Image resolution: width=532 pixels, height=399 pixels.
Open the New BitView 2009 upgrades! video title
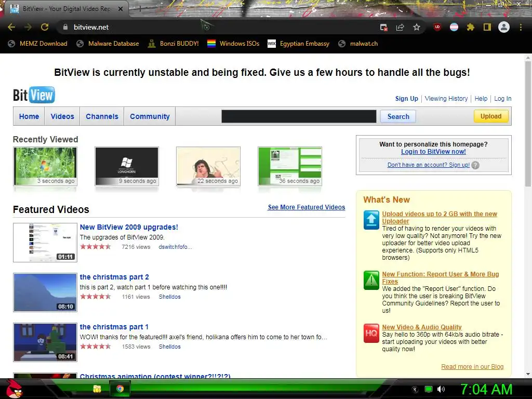tap(129, 227)
